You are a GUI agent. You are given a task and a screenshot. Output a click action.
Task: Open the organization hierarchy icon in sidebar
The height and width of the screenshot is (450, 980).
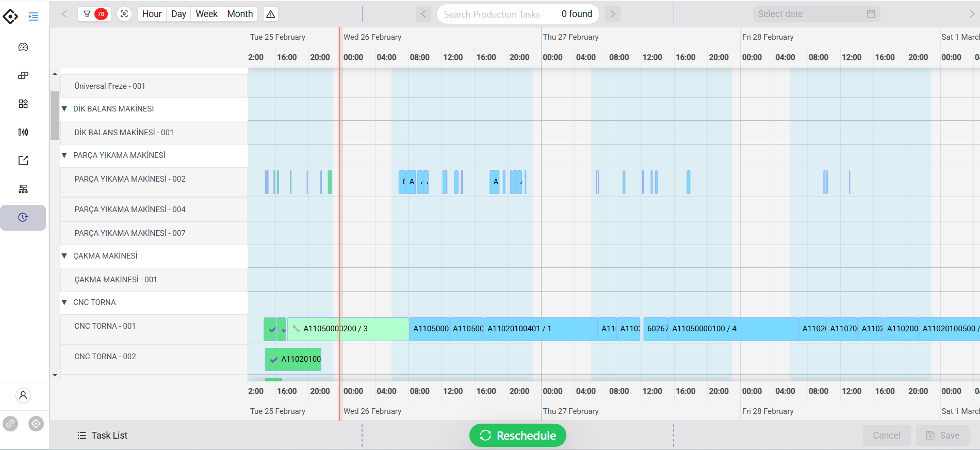[x=23, y=189]
